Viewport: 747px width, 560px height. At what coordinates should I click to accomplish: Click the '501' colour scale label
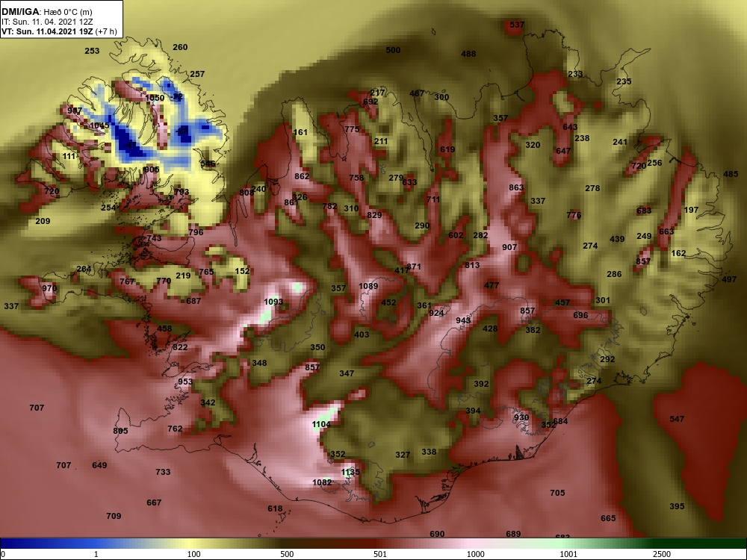point(379,554)
